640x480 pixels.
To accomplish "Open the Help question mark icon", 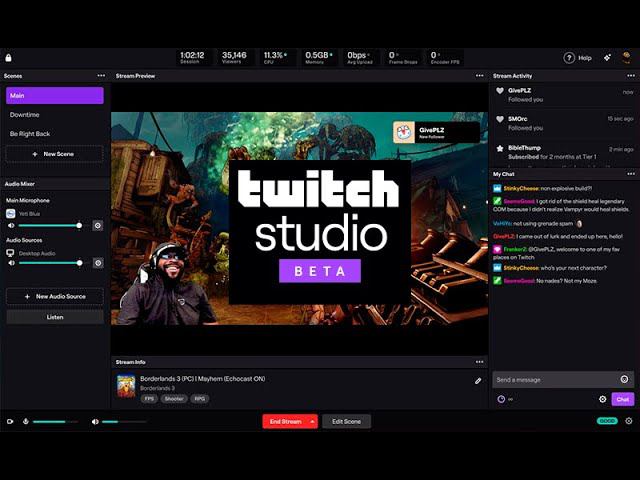I will [569, 58].
